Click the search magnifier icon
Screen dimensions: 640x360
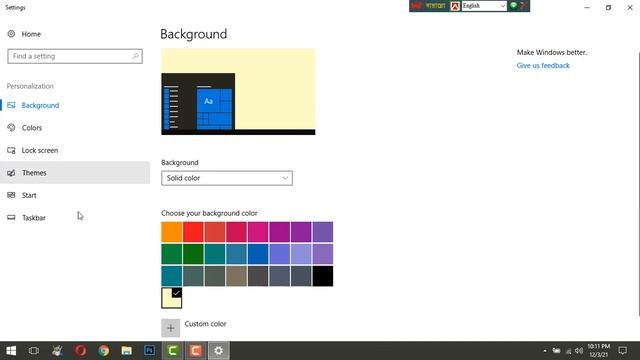pyautogui.click(x=136, y=56)
